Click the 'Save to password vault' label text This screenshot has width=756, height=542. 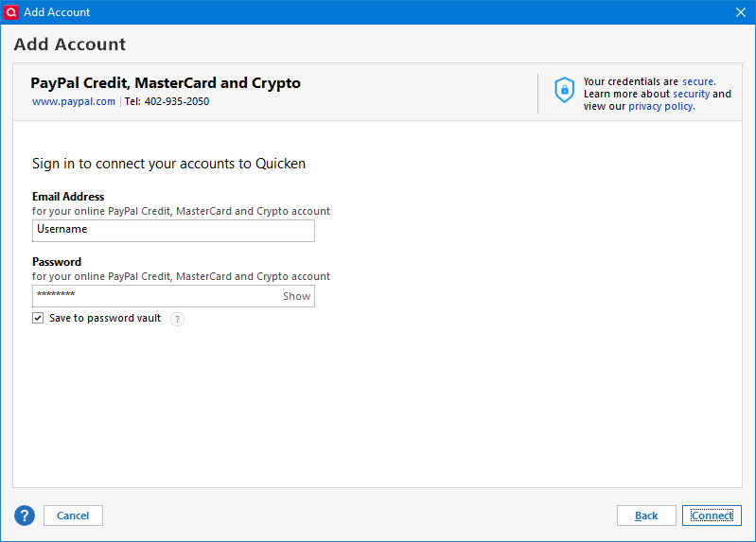coord(105,318)
